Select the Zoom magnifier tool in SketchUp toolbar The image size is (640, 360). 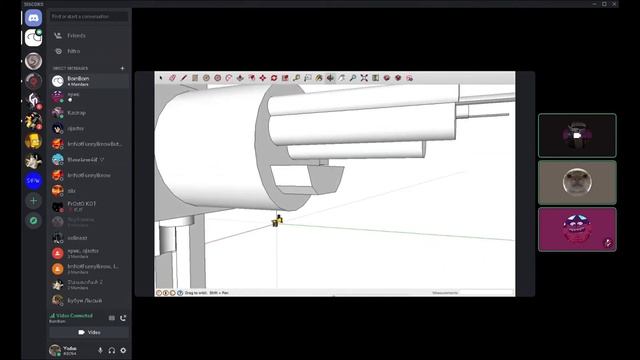353,78
